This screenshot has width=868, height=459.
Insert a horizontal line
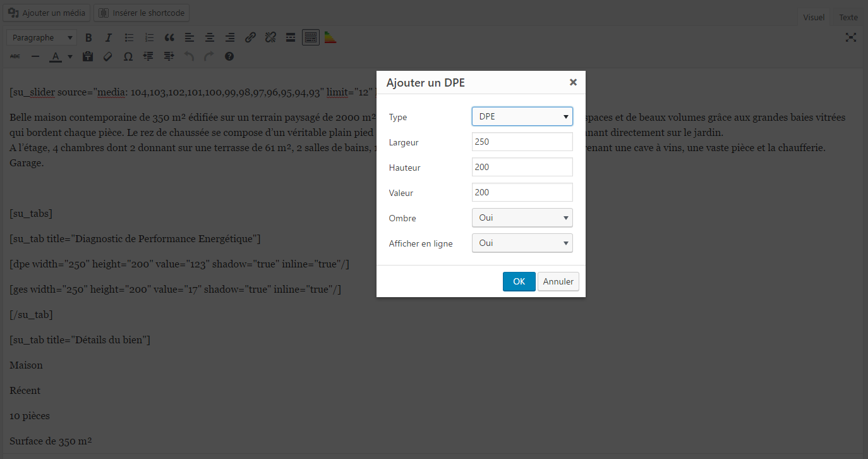[35, 56]
